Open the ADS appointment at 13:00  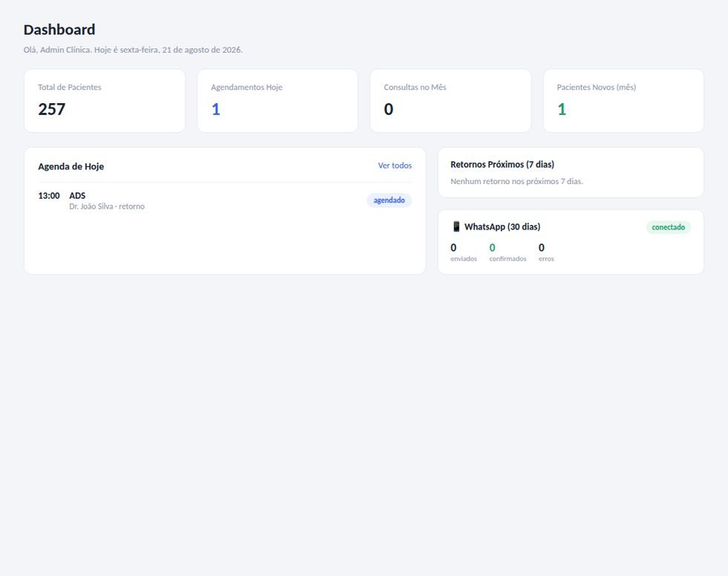224,200
